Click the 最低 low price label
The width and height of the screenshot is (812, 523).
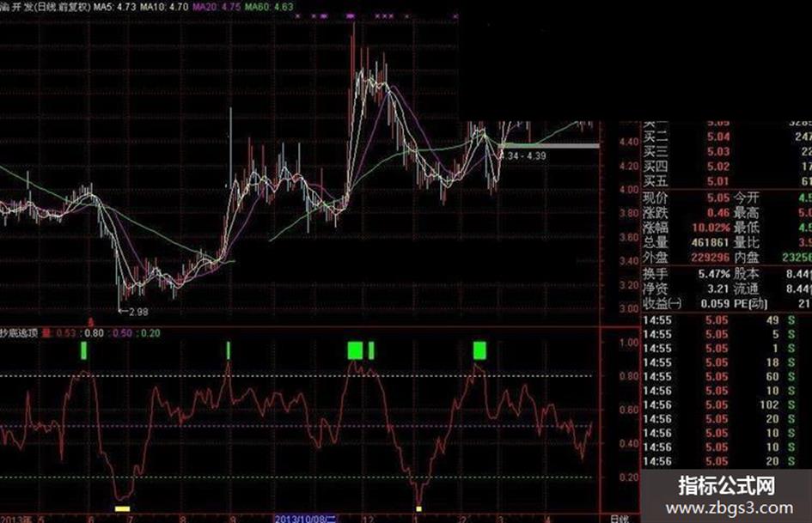[x=746, y=228]
